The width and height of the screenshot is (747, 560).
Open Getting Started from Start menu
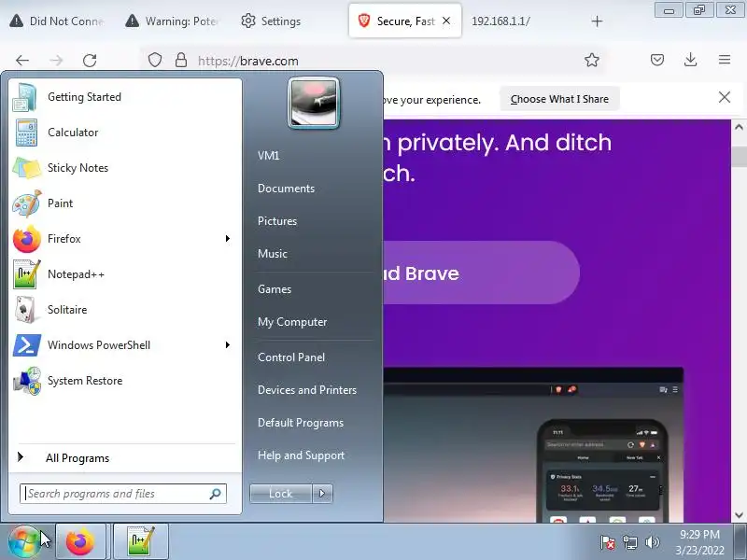(x=125, y=97)
